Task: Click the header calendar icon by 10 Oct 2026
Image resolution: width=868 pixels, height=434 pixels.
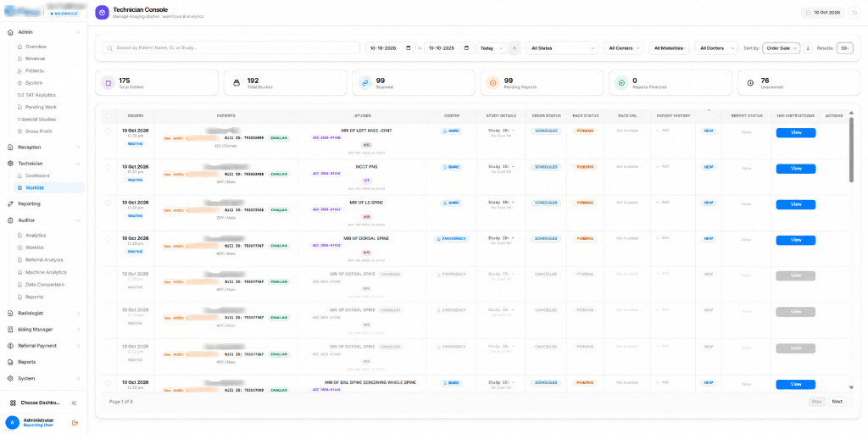Action: pos(808,12)
